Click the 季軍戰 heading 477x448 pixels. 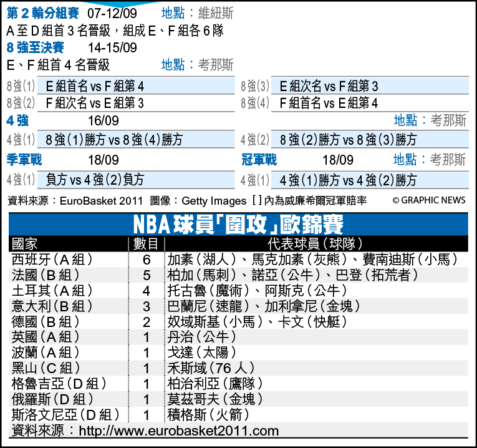[x=24, y=160]
